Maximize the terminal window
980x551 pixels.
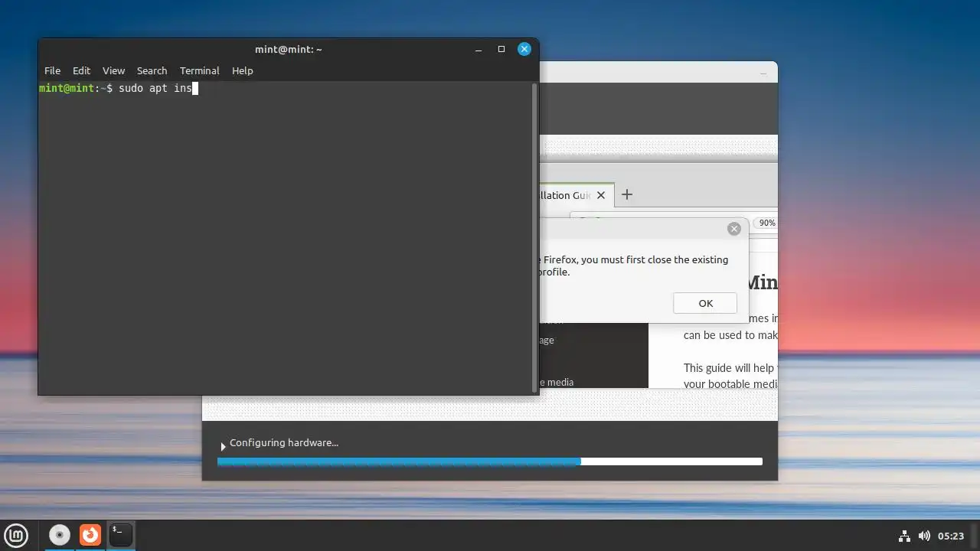click(501, 49)
